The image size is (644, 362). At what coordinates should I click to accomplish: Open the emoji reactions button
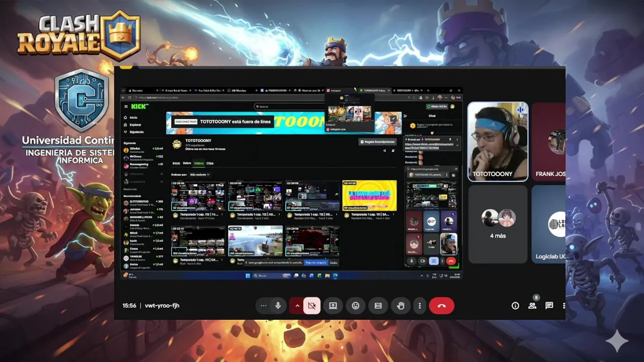tap(356, 306)
